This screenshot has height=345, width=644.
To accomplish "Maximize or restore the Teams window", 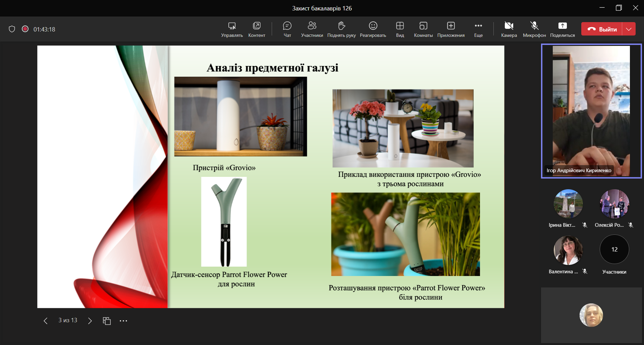I will click(x=619, y=8).
